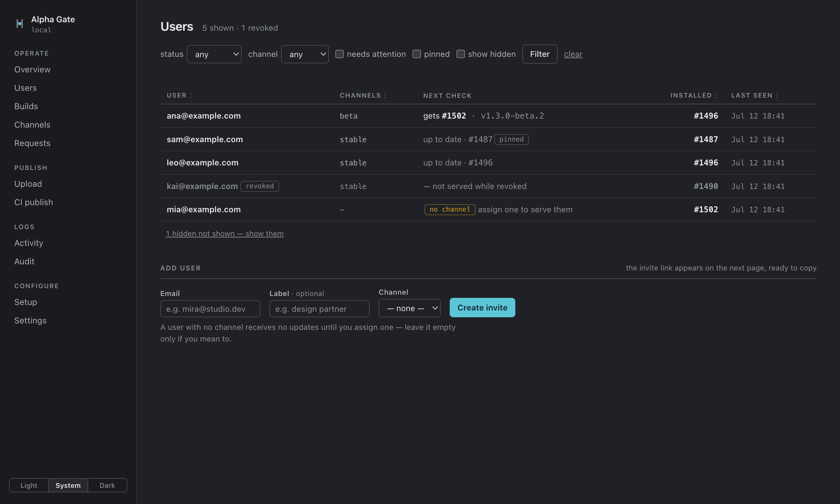The height and width of the screenshot is (504, 840).
Task: Open CI publish in sidebar
Action: (x=34, y=202)
